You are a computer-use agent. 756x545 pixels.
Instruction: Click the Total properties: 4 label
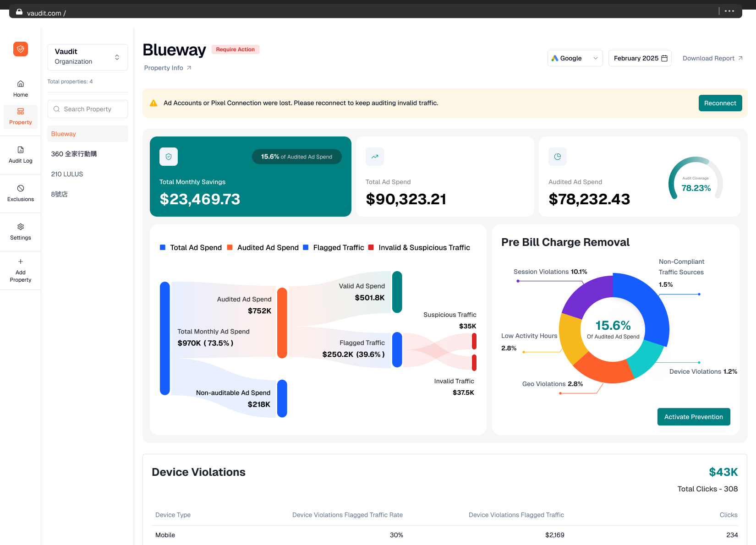click(70, 82)
